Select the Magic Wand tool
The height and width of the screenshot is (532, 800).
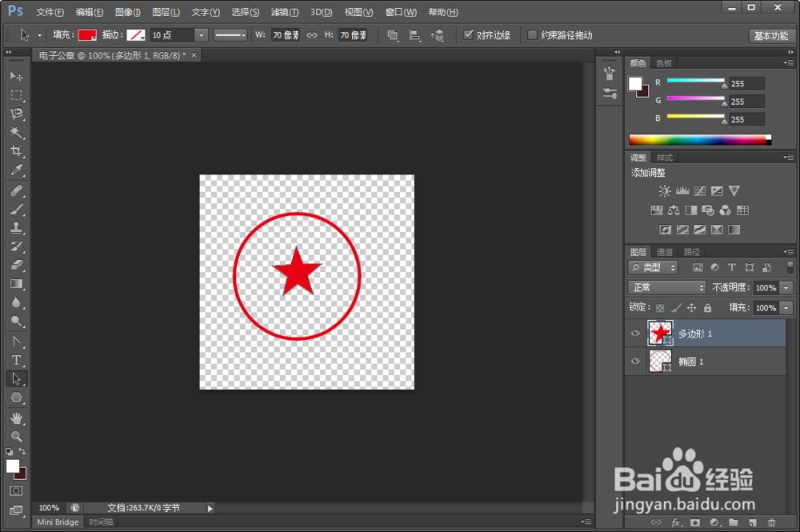click(x=16, y=133)
